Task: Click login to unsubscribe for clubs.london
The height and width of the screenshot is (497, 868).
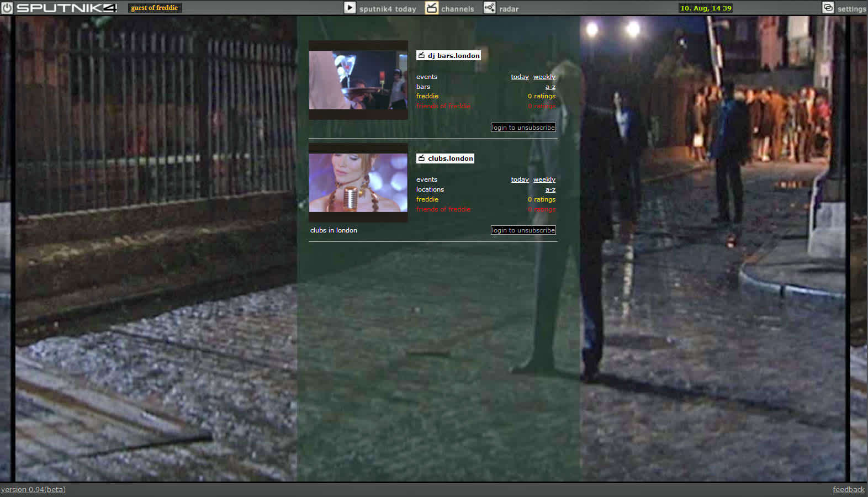Action: point(523,230)
